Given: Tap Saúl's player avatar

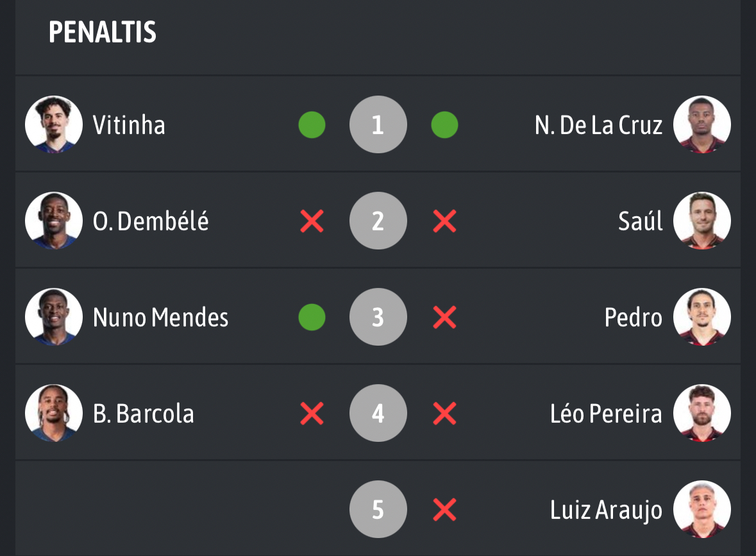Looking at the screenshot, I should pos(702,221).
